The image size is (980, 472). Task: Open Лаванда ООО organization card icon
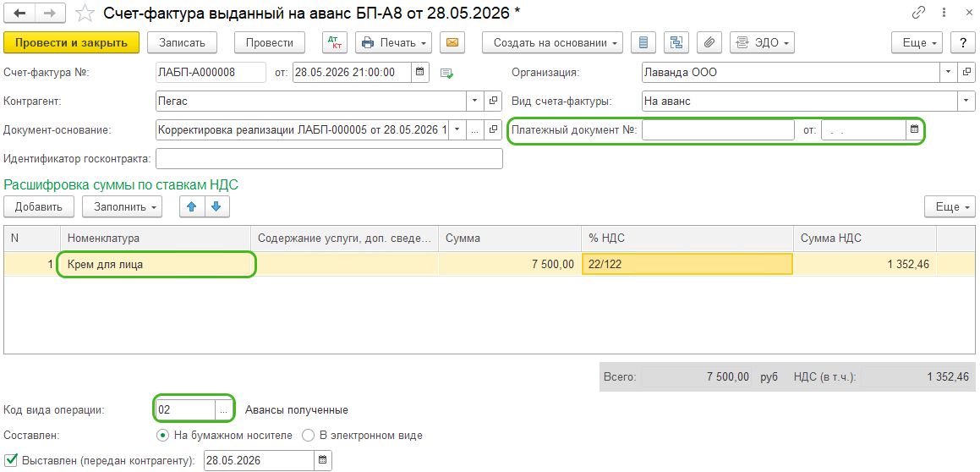[x=966, y=72]
